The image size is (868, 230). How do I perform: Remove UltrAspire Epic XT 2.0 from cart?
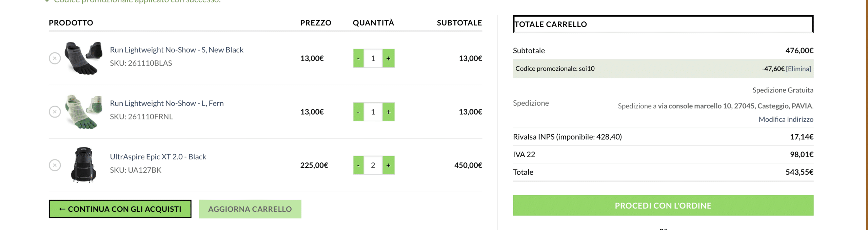(x=55, y=165)
